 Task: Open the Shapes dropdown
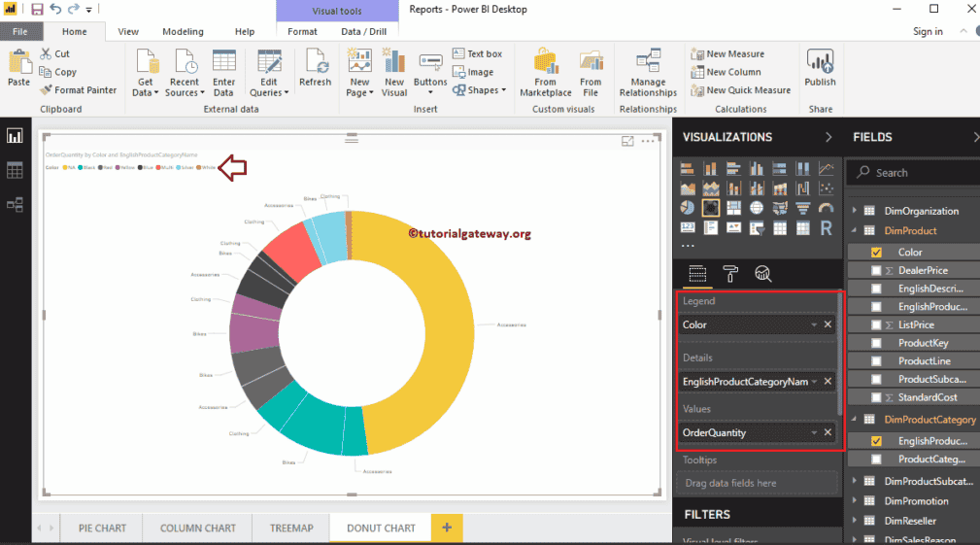(x=480, y=90)
